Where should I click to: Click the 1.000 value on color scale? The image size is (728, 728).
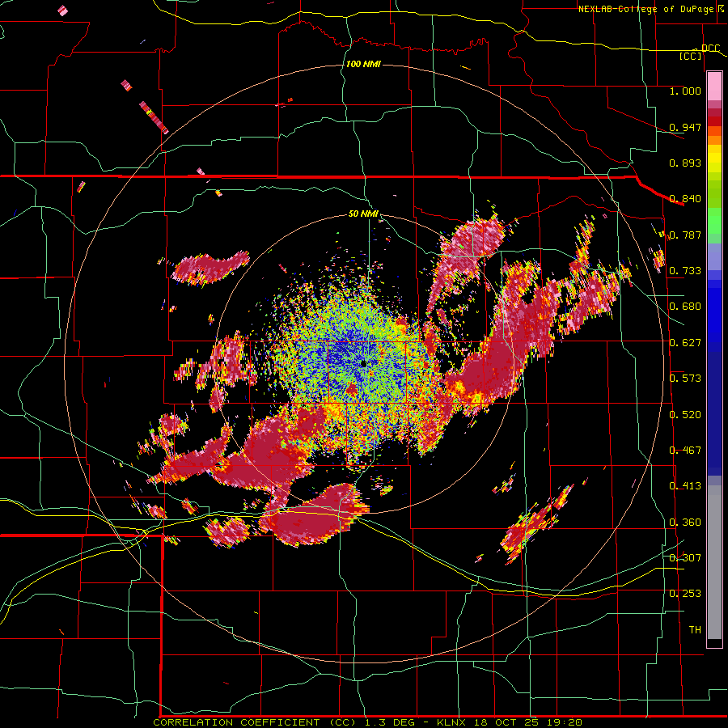pos(685,91)
